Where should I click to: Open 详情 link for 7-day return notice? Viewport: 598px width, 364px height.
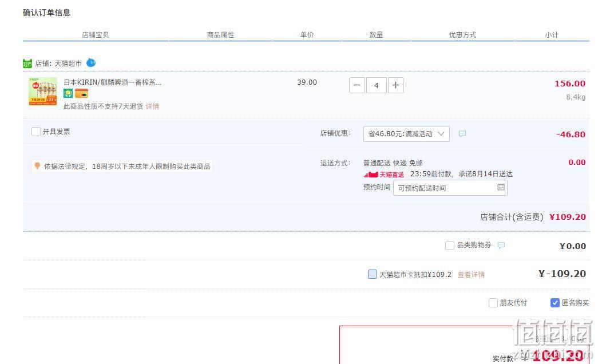click(153, 106)
